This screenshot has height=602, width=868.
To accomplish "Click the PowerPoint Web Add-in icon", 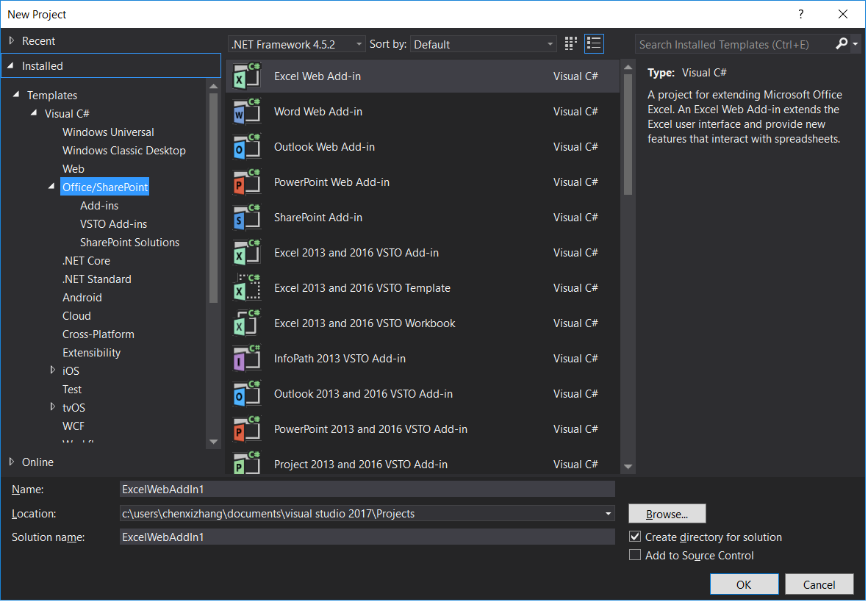I will (246, 182).
